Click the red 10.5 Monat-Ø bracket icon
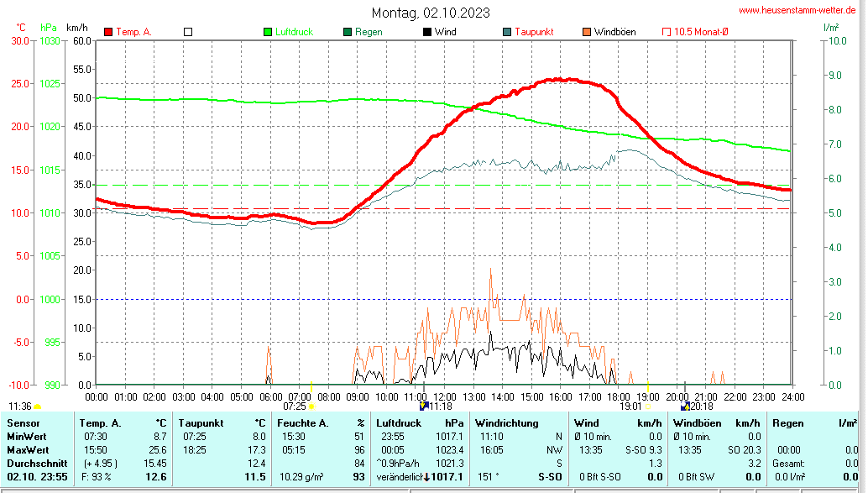 (x=667, y=32)
